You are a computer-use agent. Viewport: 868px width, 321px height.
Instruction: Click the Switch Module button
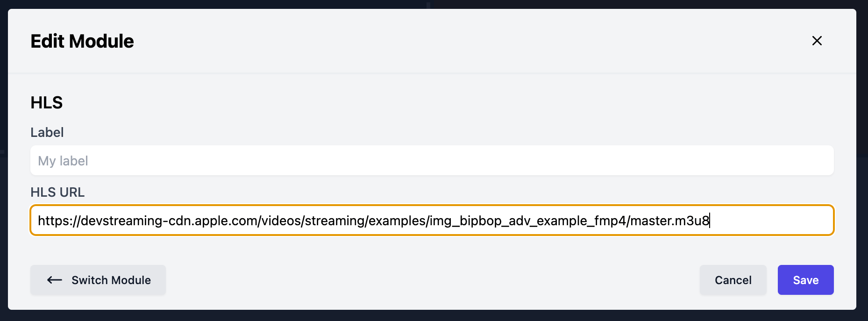[98, 280]
